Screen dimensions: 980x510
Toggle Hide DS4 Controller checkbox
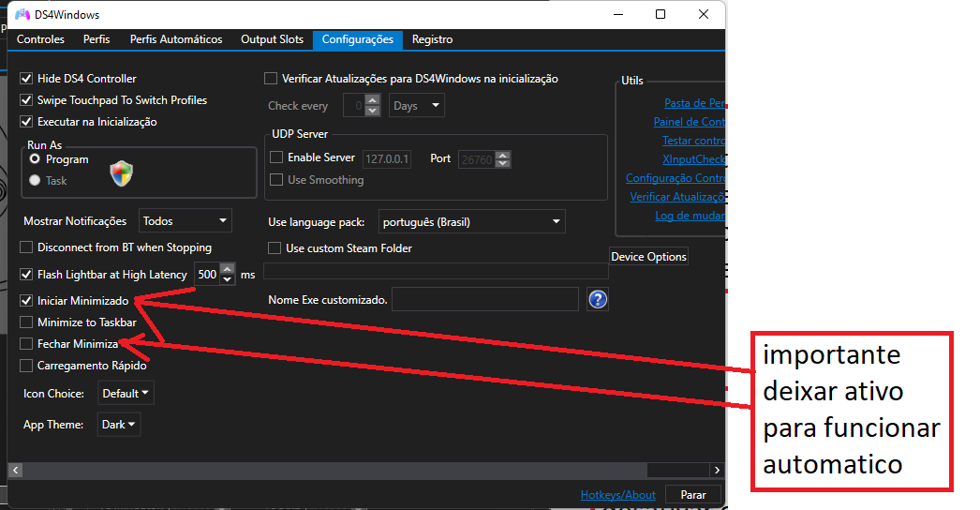(x=26, y=79)
